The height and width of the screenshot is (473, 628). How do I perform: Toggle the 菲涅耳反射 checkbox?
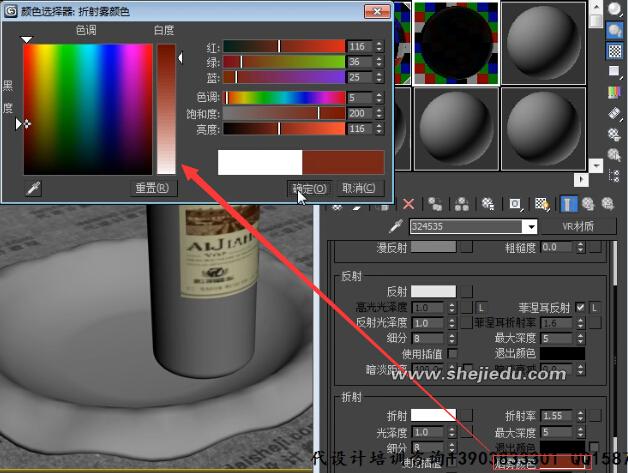coord(580,307)
